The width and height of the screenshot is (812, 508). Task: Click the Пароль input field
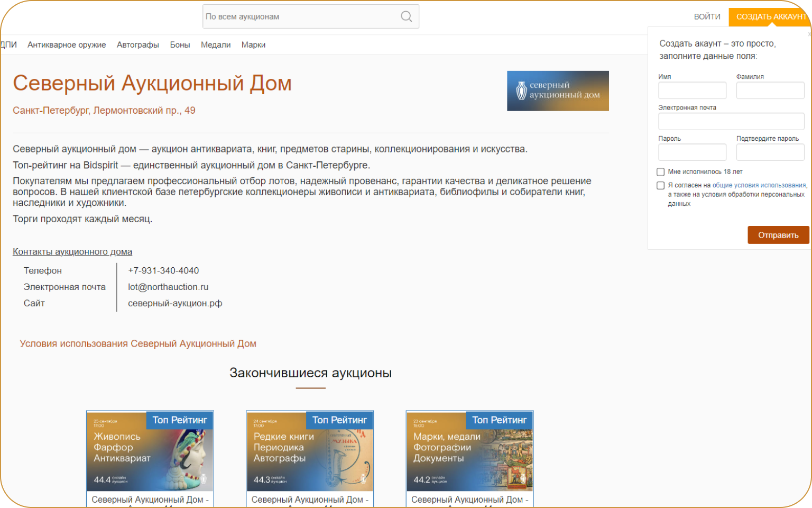[692, 152]
